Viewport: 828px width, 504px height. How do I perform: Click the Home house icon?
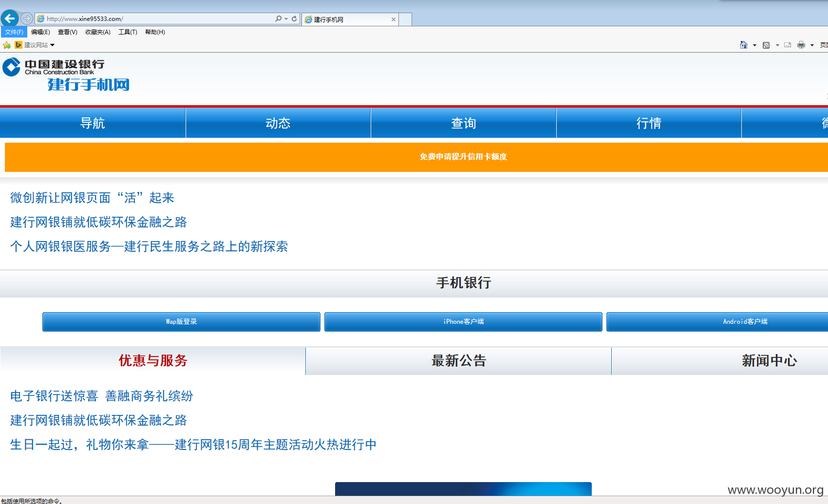click(x=743, y=45)
